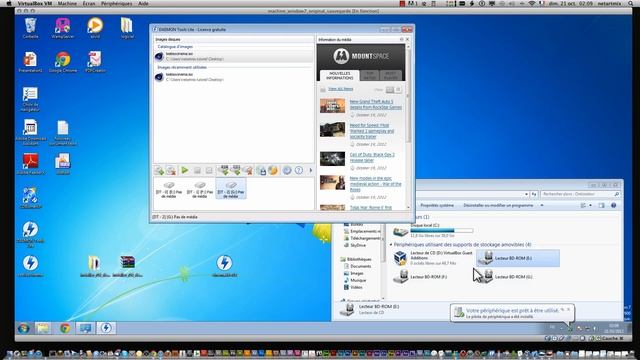640x360 pixels.
Task: Open the Grand Theft Auto 5 news link
Action: [x=376, y=104]
